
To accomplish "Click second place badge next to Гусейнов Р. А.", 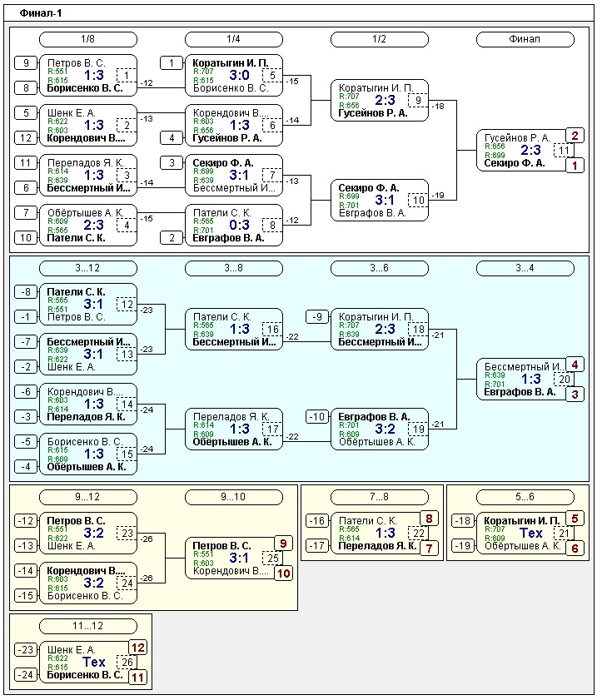I will click(x=575, y=136).
